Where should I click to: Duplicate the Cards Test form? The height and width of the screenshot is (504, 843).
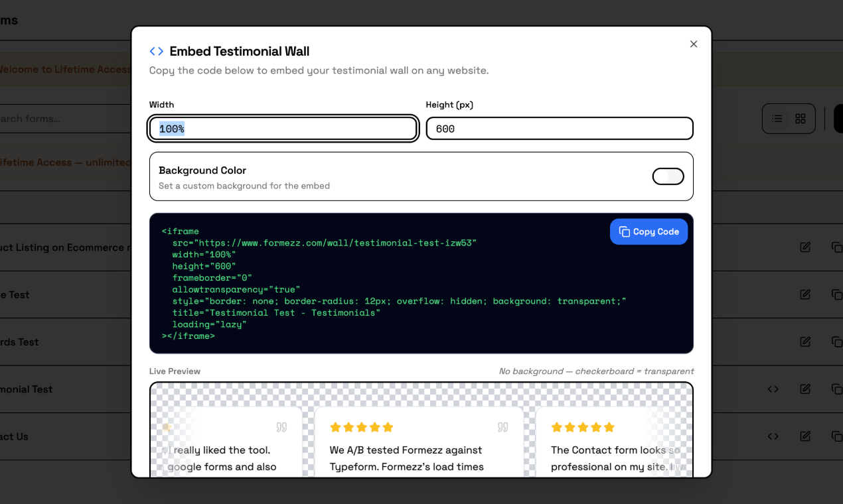(837, 342)
